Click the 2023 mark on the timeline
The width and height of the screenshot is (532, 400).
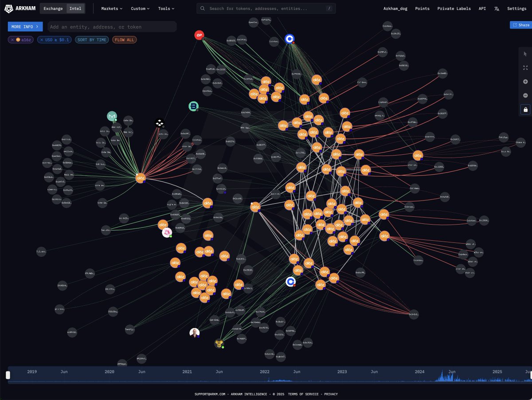(x=342, y=372)
